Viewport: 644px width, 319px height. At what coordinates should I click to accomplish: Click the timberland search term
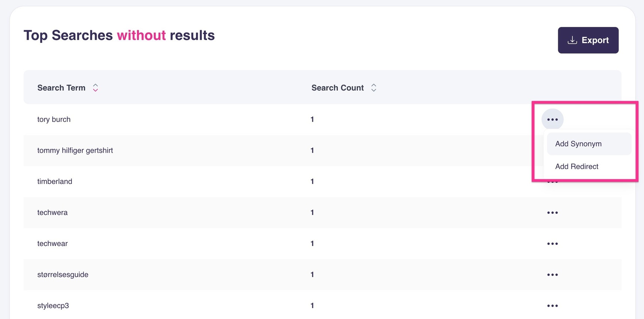pos(55,182)
